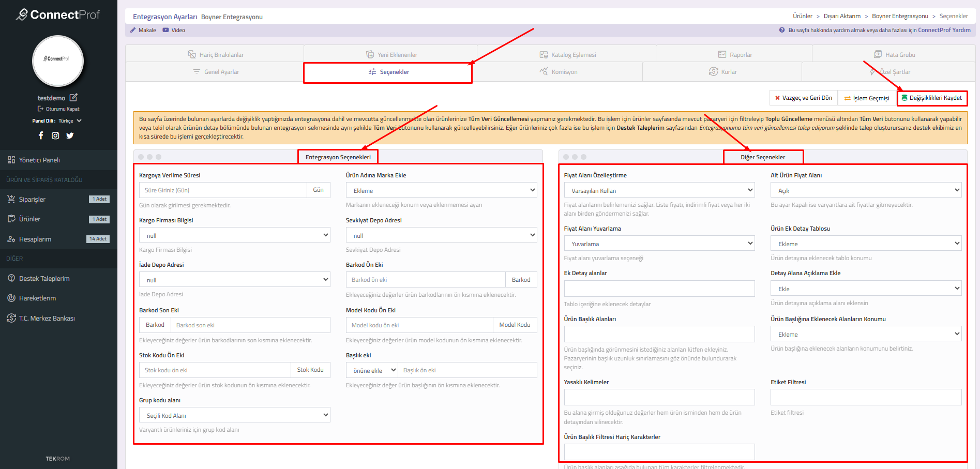Open the İade Depo Adresi dropdown
This screenshot has width=980, height=469.
(x=234, y=280)
